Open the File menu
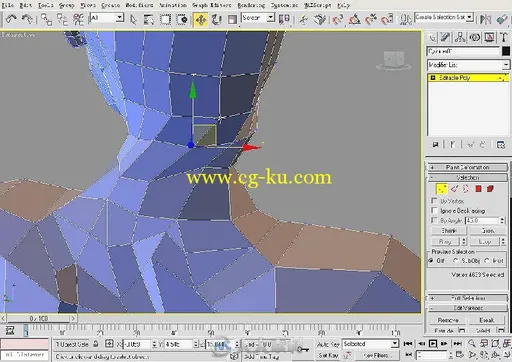Screen dimensions: 512x362 pos(8,5)
